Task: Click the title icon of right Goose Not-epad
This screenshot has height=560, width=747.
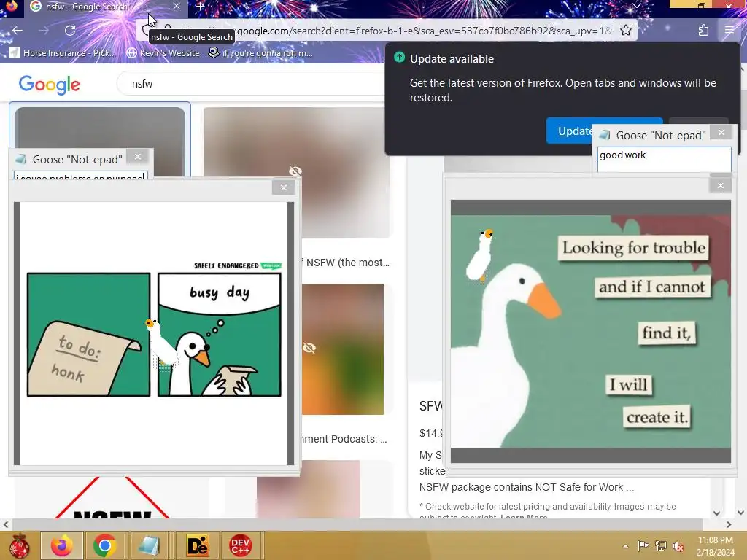Action: (x=605, y=135)
